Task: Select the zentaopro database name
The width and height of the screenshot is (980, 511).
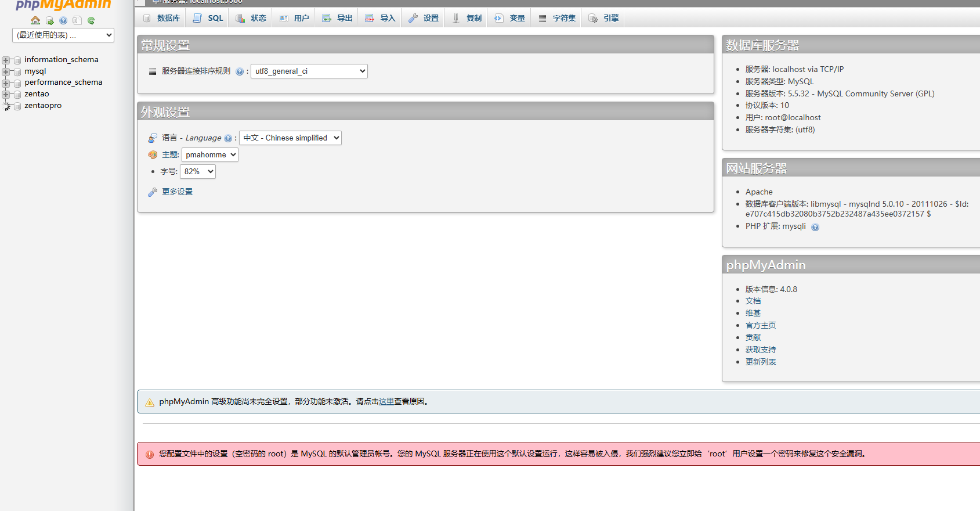Action: coord(43,105)
